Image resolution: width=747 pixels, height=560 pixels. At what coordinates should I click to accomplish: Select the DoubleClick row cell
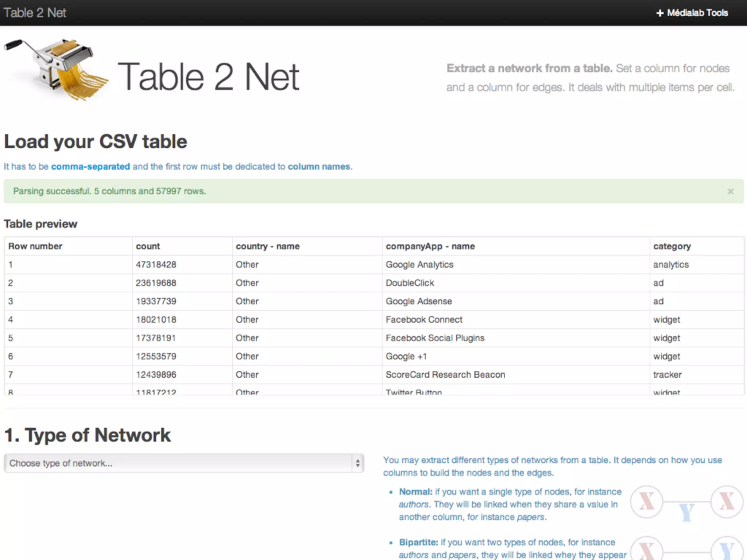pyautogui.click(x=410, y=283)
